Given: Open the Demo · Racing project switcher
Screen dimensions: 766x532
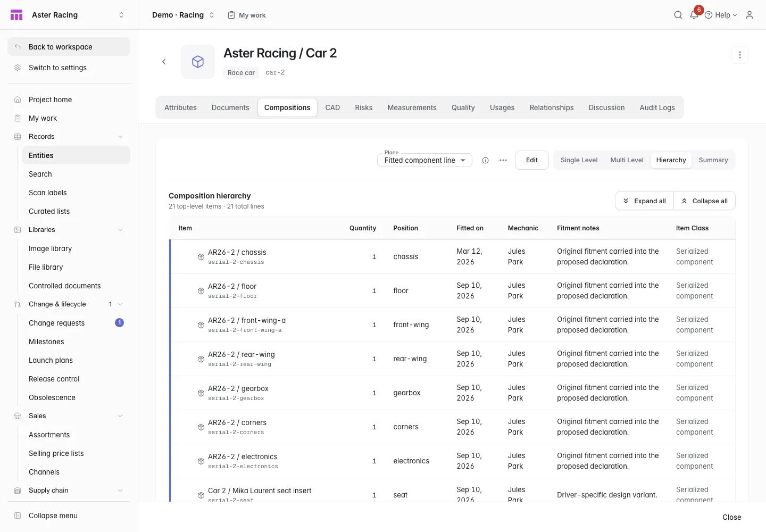Looking at the screenshot, I should 183,15.
